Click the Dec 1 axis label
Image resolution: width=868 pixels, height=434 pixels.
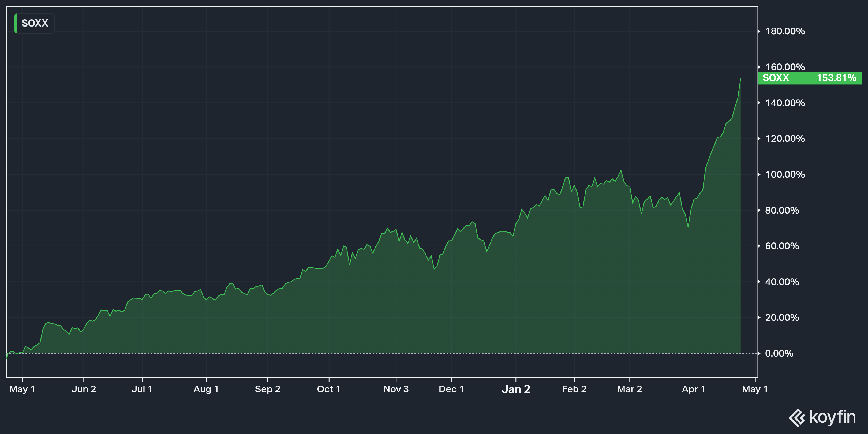[x=451, y=389]
